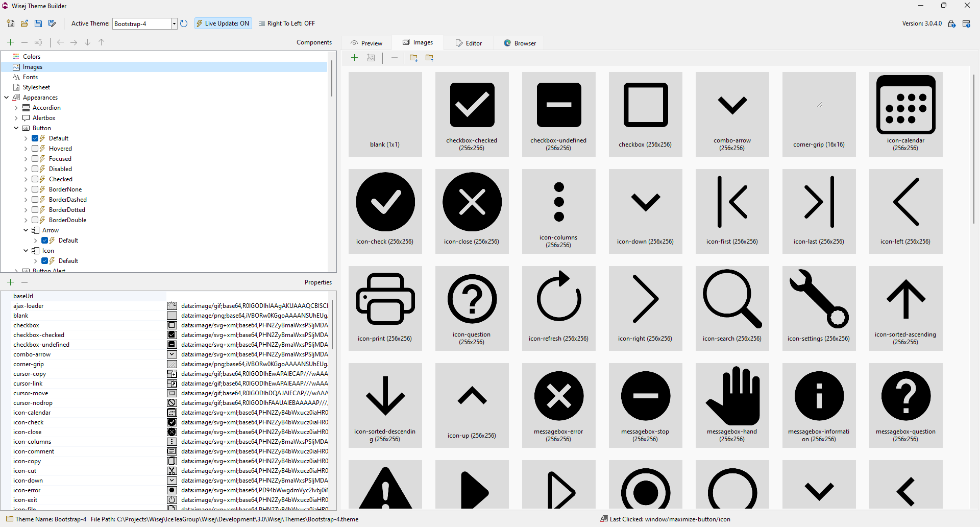Click the components tree vertical scrollbar

(x=332, y=78)
